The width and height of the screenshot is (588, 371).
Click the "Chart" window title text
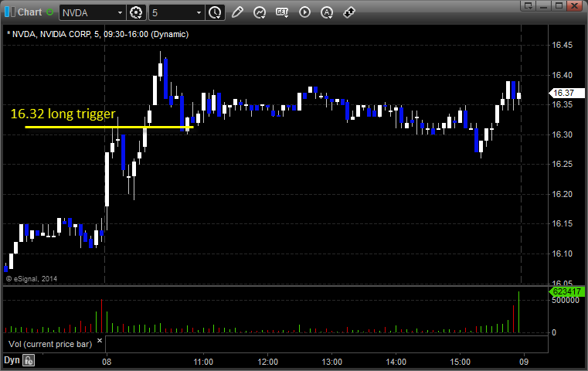coord(30,12)
